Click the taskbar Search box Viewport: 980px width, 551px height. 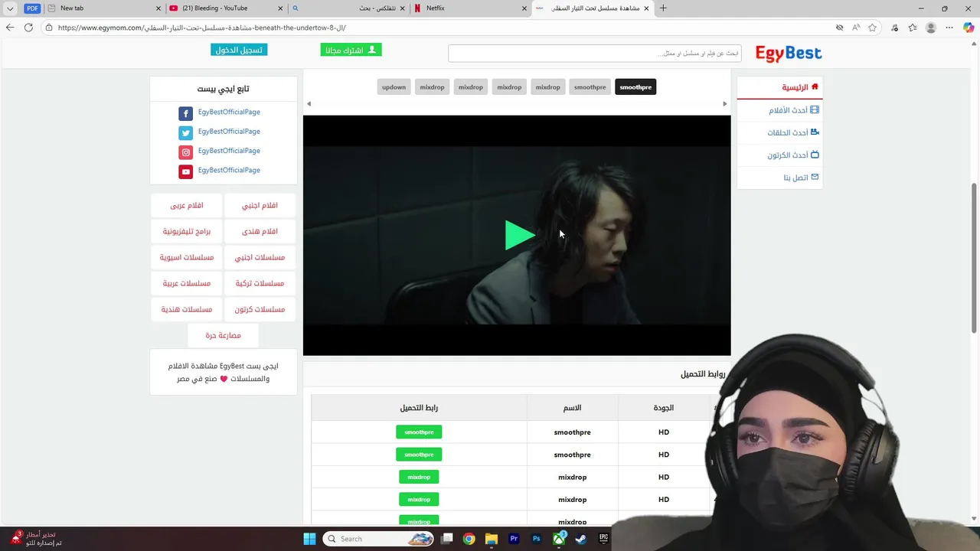pos(379,539)
